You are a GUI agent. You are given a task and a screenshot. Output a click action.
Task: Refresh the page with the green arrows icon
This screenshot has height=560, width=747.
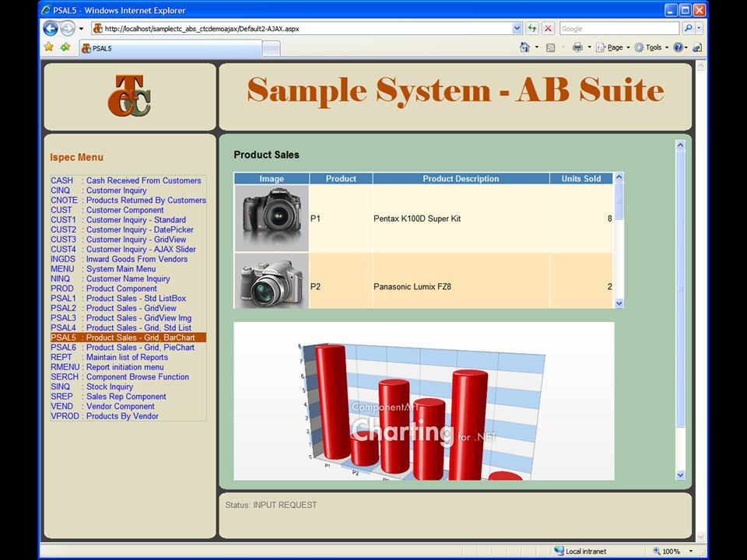click(x=532, y=29)
